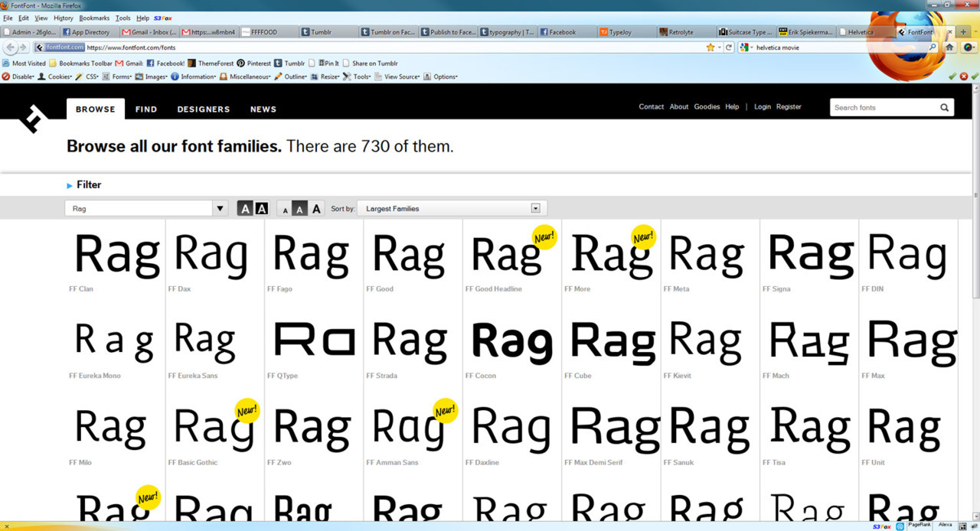Select the smallest preview text size
Screen dimensions: 980x531
[285, 210]
